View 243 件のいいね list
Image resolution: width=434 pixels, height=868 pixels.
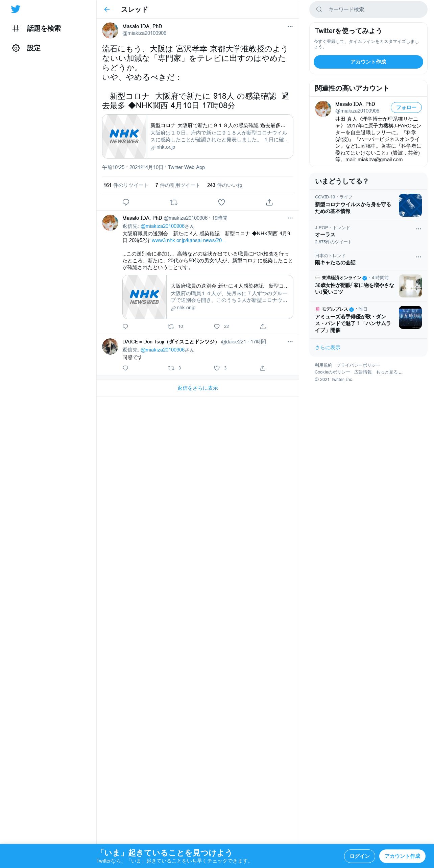[225, 185]
